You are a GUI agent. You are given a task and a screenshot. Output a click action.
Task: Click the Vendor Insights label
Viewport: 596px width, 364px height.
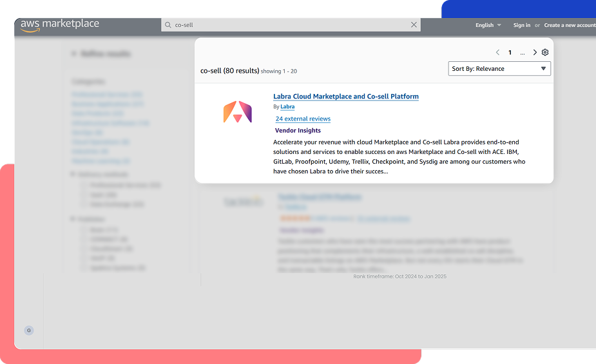pos(298,131)
